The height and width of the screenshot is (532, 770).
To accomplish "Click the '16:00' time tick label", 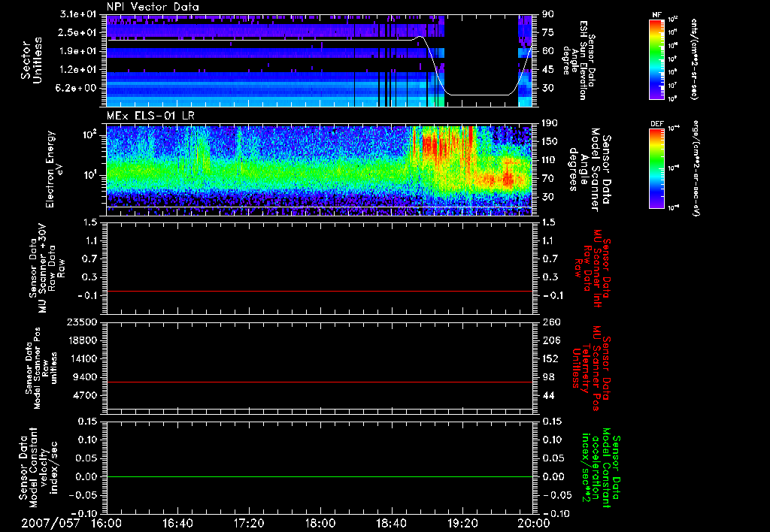I will [x=107, y=523].
